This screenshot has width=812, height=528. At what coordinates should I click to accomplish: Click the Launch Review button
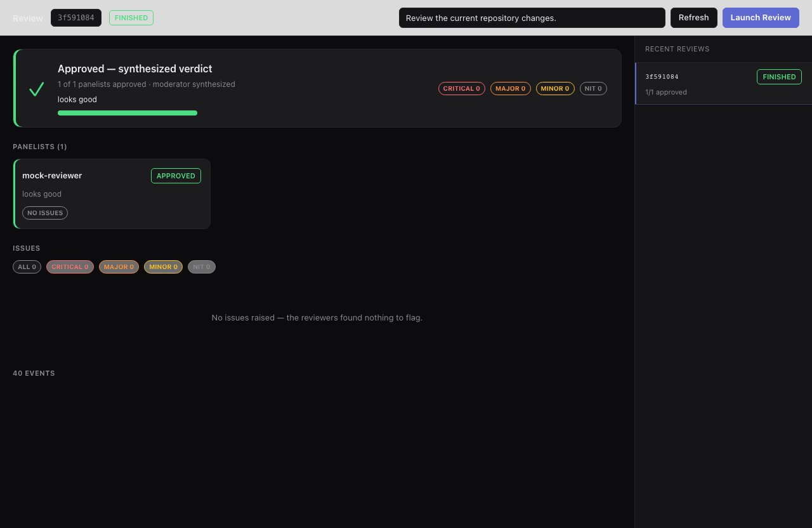pos(761,18)
